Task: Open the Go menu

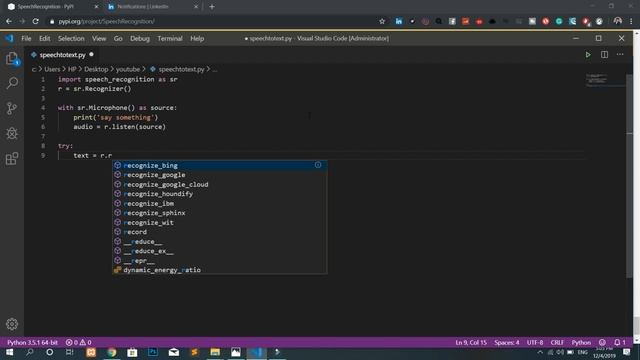Action: point(118,38)
